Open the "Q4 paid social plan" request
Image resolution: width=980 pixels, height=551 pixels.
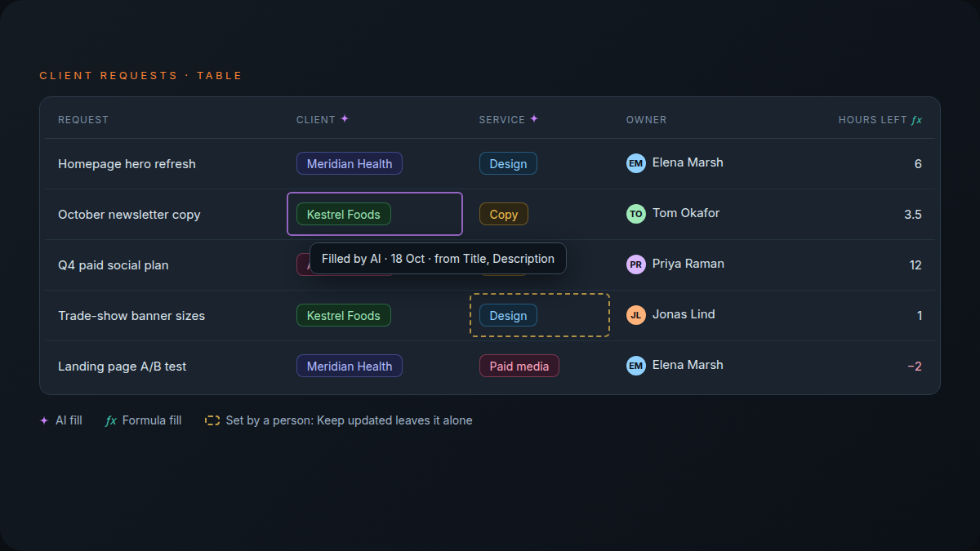[x=114, y=265]
